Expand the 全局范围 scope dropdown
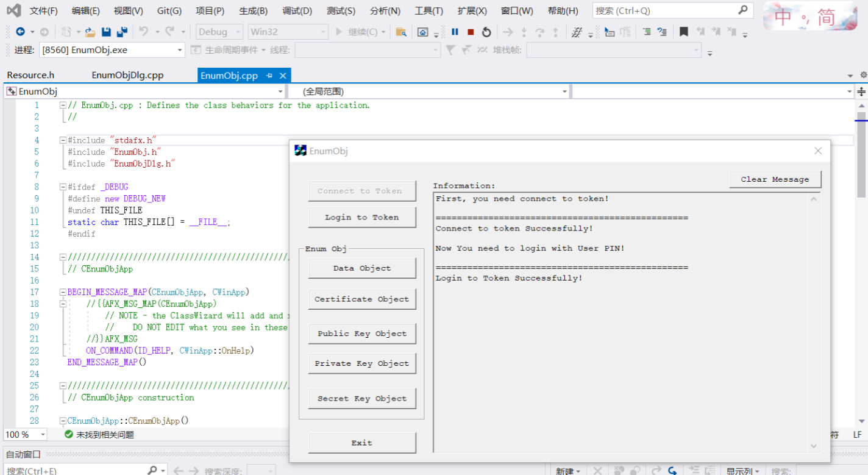Viewport: 868px width, 475px height. tap(565, 91)
